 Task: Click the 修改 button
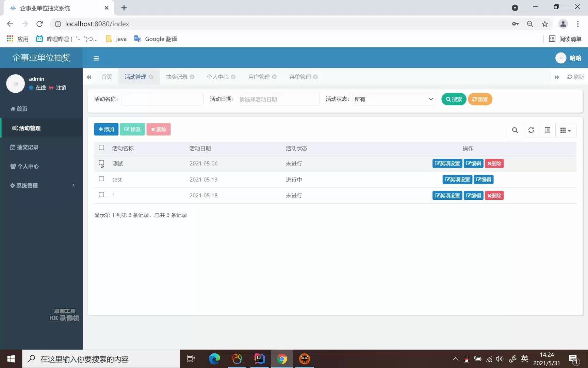[x=132, y=129]
